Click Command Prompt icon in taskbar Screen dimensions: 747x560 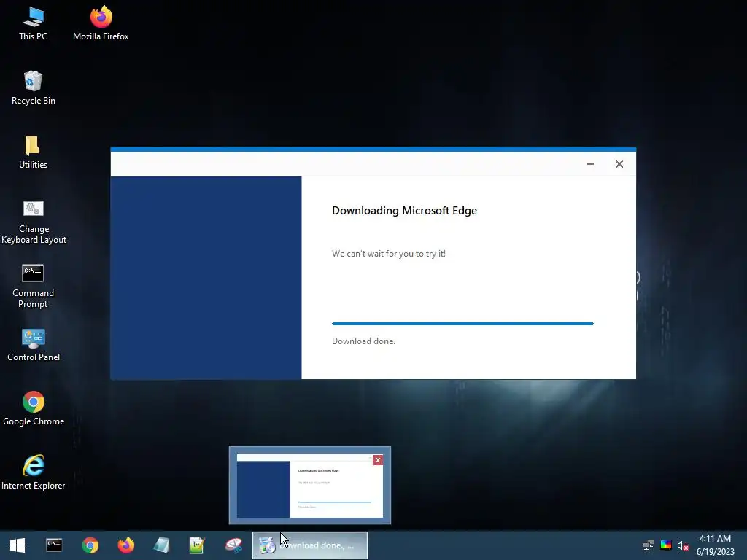click(x=54, y=545)
